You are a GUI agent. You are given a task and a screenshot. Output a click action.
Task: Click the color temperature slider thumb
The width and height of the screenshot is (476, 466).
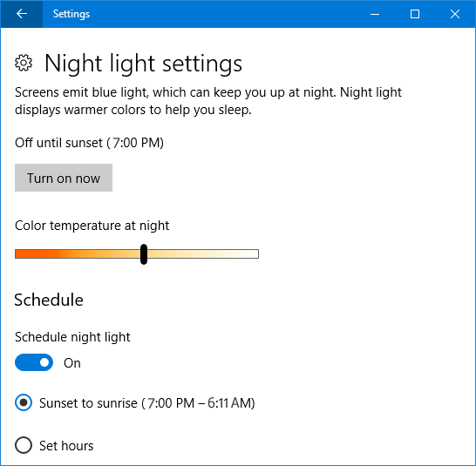[x=144, y=254]
